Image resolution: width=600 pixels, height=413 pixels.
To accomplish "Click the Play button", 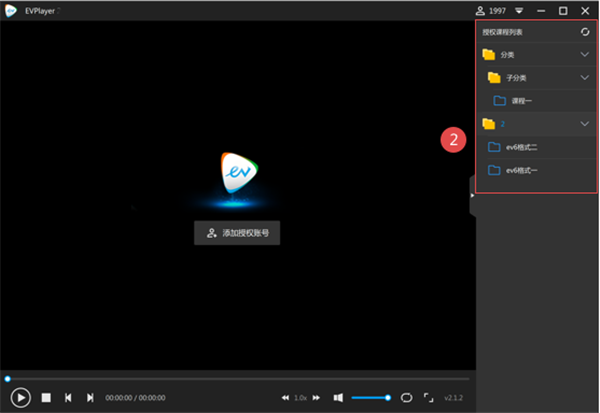I will pos(21,398).
